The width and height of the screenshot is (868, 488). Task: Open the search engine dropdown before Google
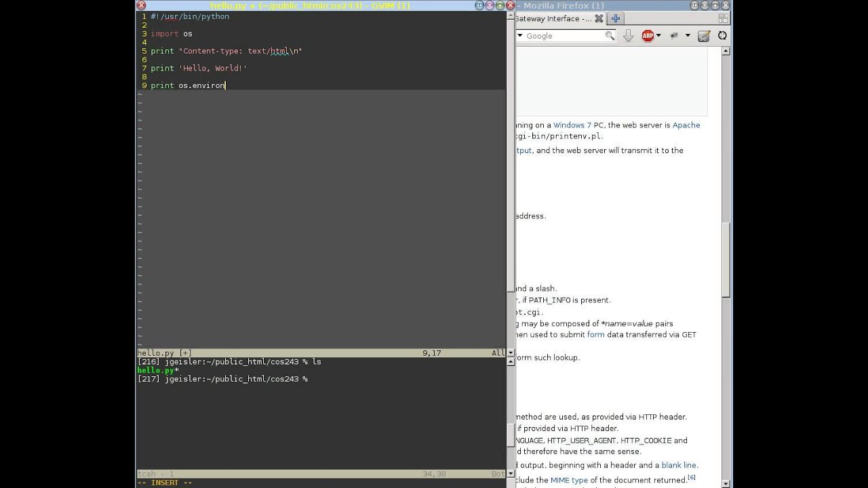520,36
